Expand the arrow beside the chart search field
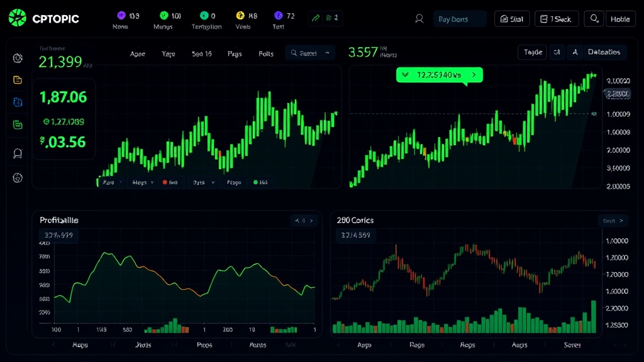 tap(327, 53)
